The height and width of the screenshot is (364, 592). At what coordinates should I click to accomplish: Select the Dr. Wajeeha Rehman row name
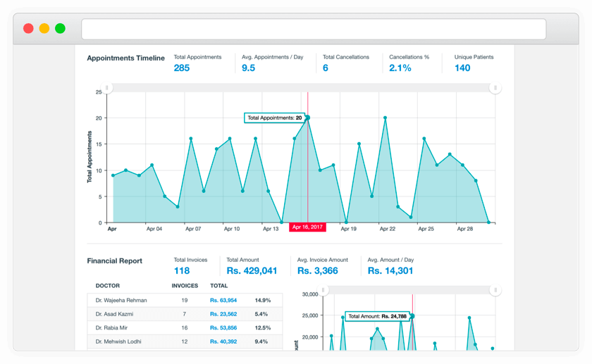point(121,300)
